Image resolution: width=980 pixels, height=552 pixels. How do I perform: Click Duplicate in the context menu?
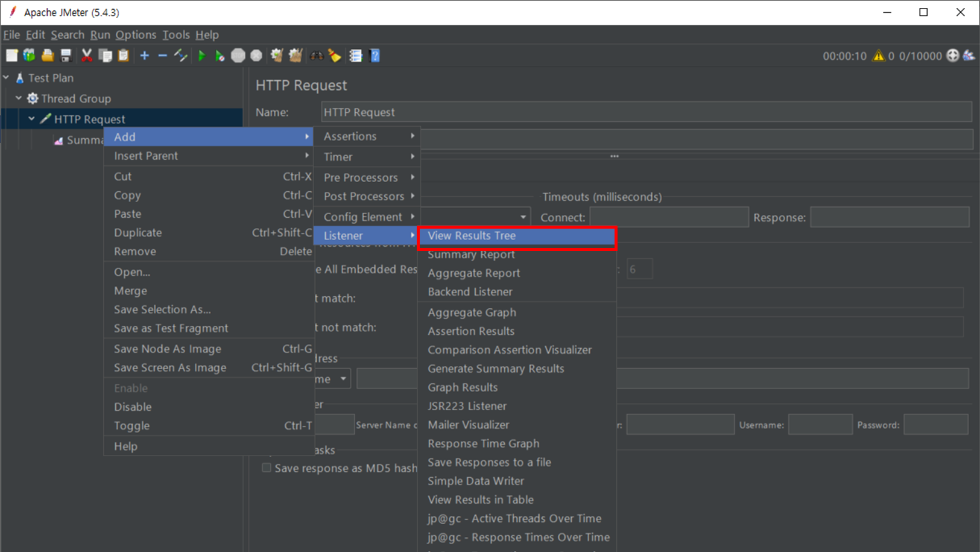209,233
